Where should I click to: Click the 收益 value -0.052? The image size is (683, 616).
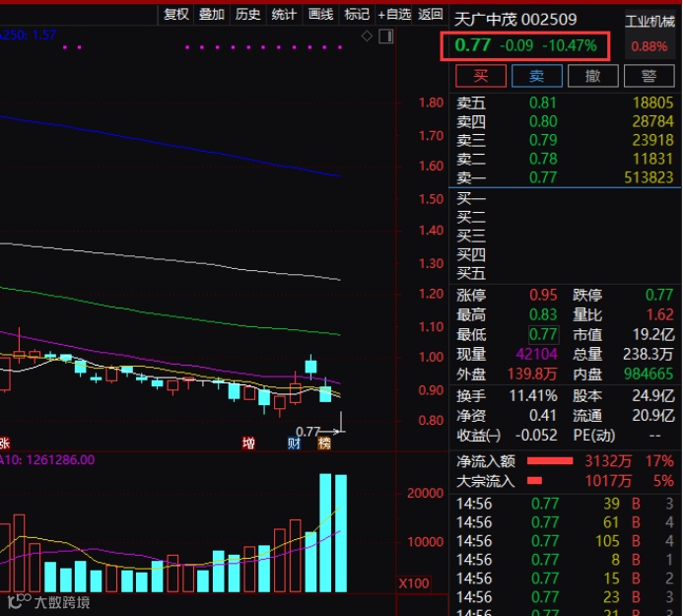pyautogui.click(x=536, y=436)
